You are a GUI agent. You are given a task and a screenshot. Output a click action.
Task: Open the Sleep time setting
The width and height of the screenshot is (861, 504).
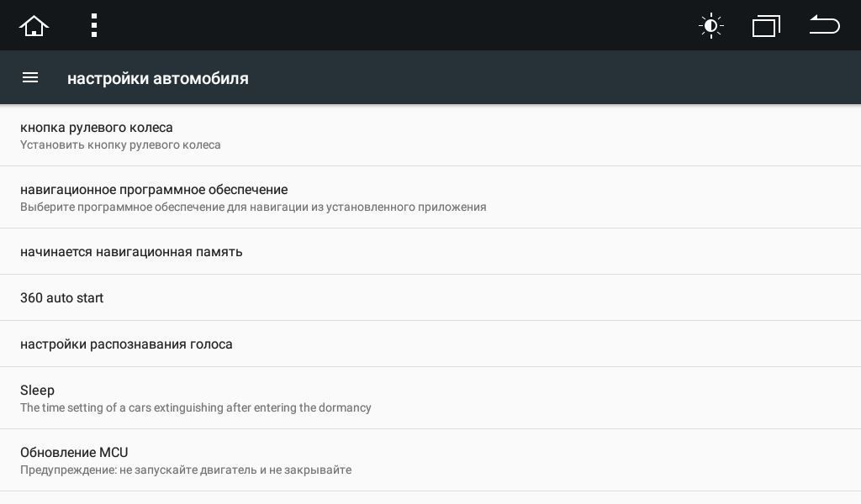[38, 391]
